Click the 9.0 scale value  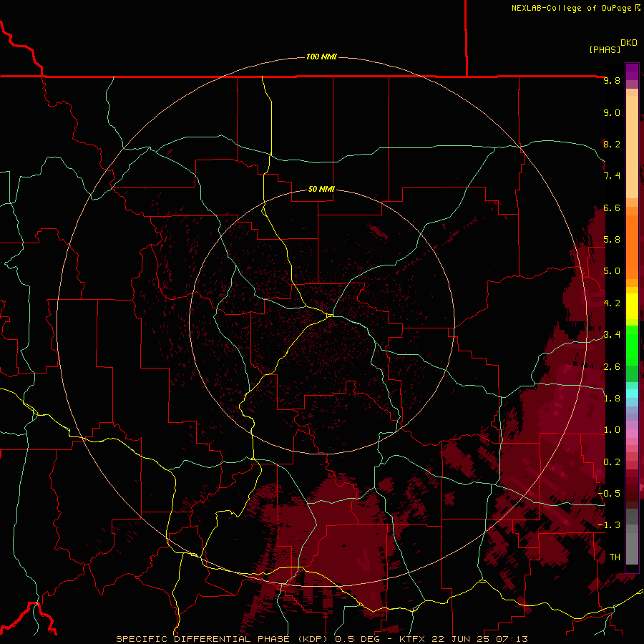(612, 113)
